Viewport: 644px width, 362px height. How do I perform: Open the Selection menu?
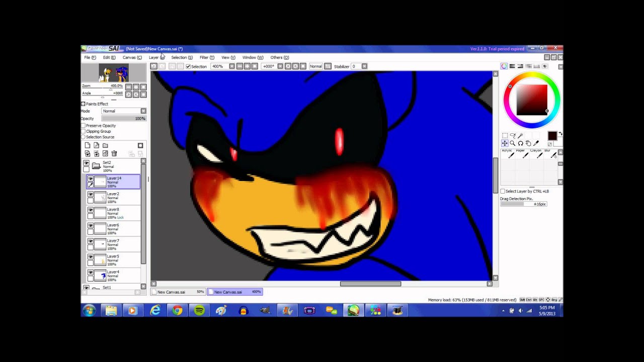click(182, 57)
